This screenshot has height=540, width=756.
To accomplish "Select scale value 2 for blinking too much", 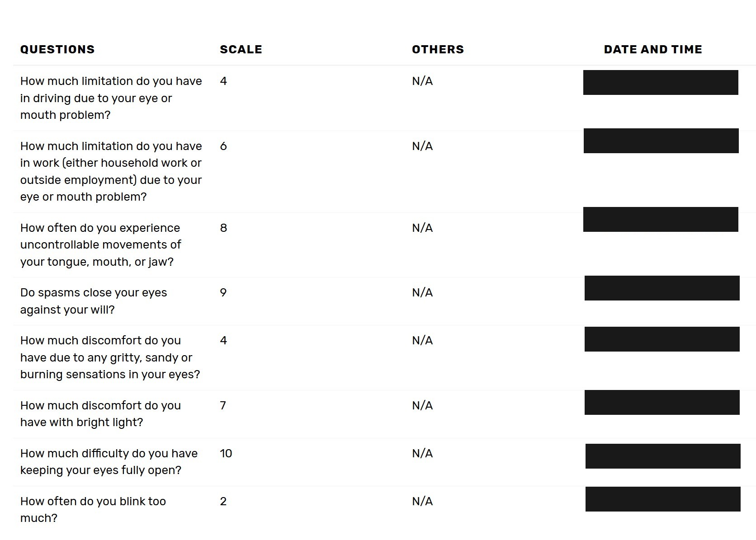I will [x=223, y=502].
